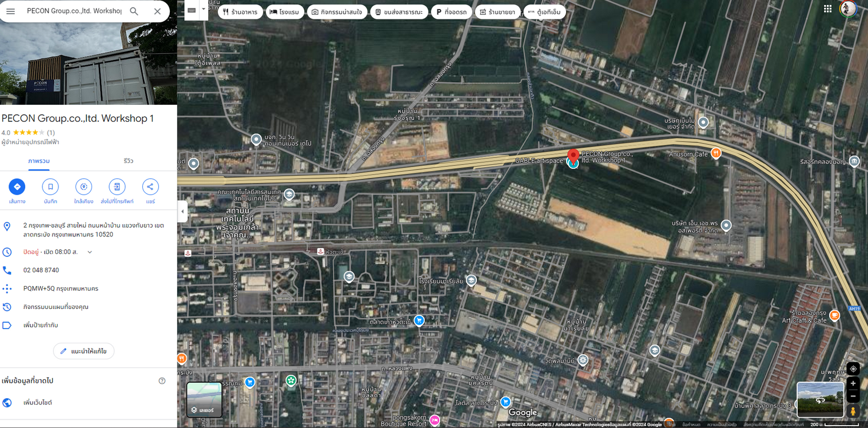The width and height of the screenshot is (868, 428).
Task: Clear the search with the X icon
Action: click(157, 11)
